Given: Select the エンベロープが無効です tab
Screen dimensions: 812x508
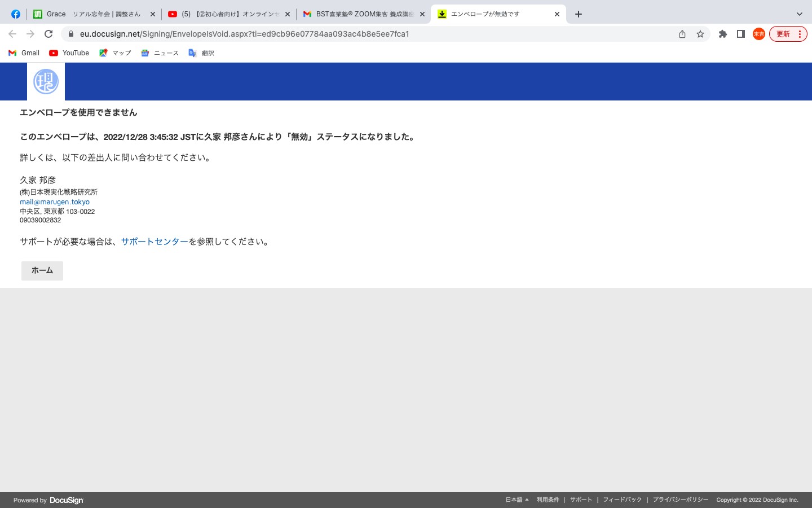Looking at the screenshot, I should 498,14.
